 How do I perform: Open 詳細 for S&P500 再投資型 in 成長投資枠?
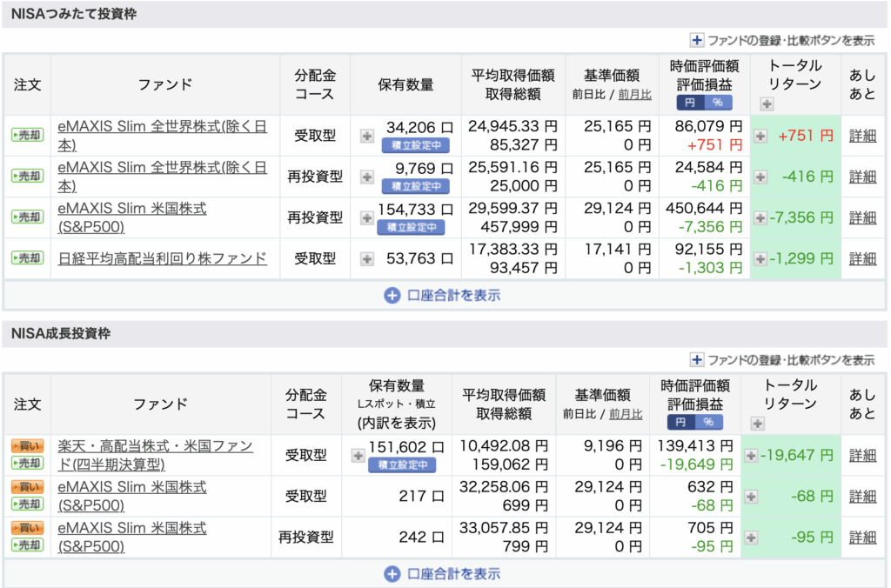pyautogui.click(x=862, y=537)
